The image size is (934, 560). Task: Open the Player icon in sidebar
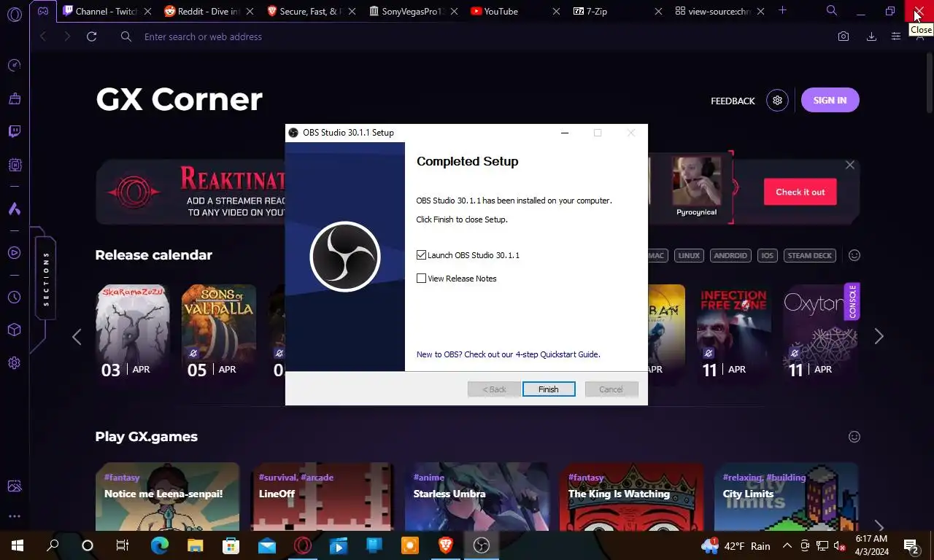(14, 253)
